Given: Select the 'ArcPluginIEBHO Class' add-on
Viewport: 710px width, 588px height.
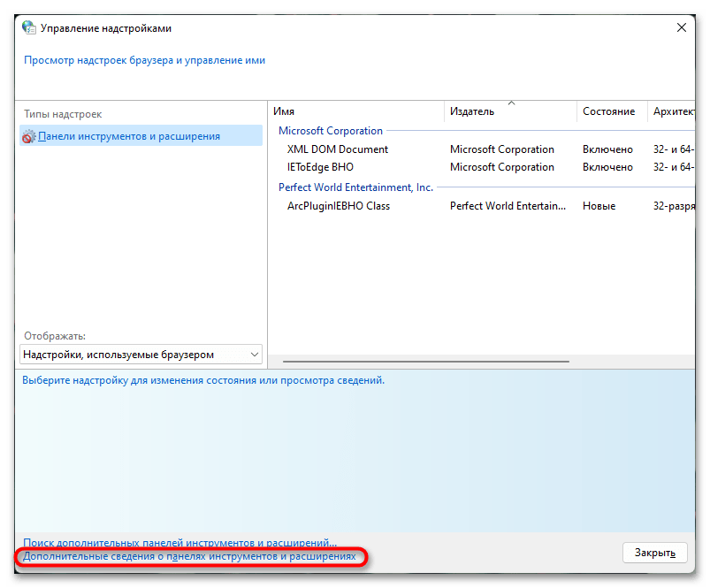Looking at the screenshot, I should tap(339, 206).
